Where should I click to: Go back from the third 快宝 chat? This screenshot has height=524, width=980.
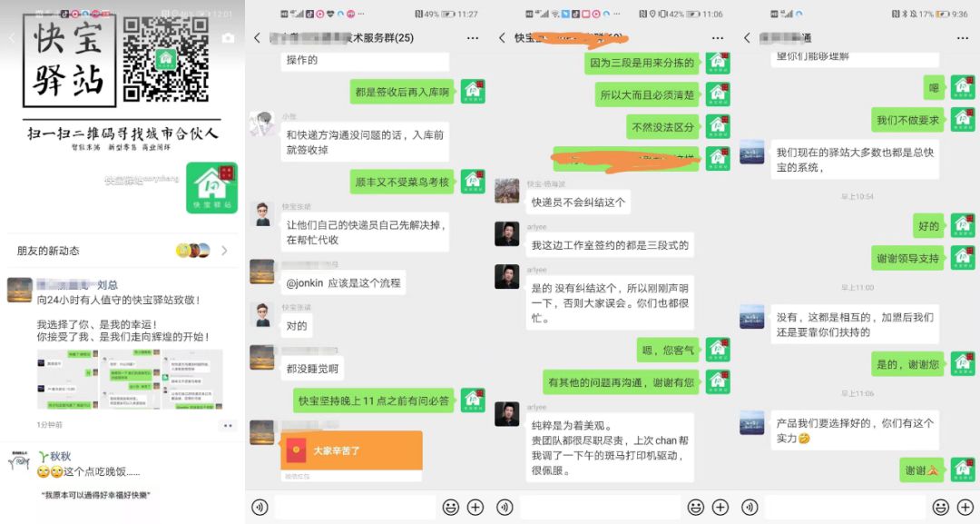pyautogui.click(x=502, y=38)
